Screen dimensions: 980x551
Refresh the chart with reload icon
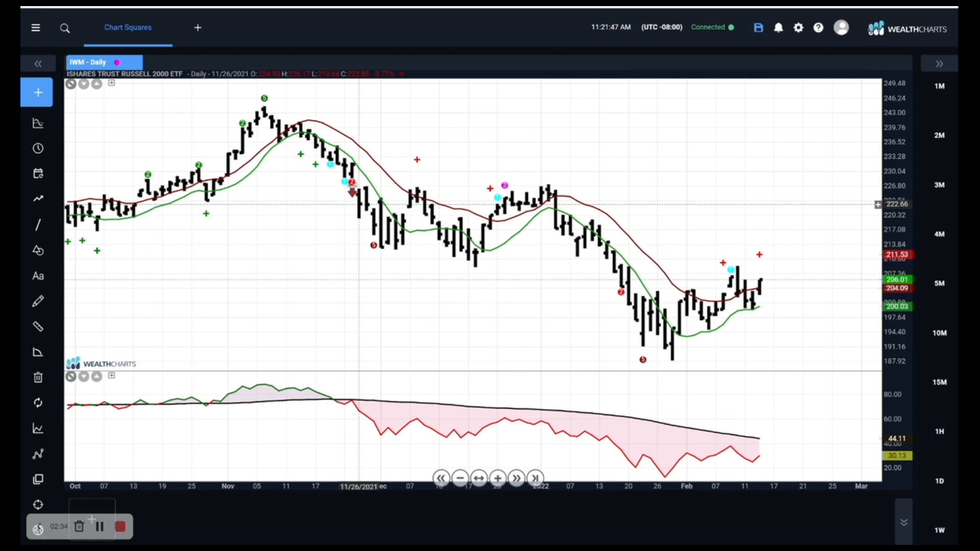point(38,403)
